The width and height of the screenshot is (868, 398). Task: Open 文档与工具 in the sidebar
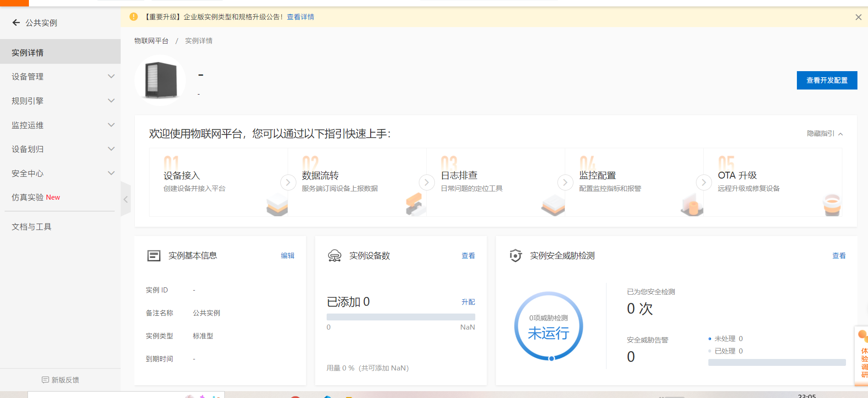(60, 227)
